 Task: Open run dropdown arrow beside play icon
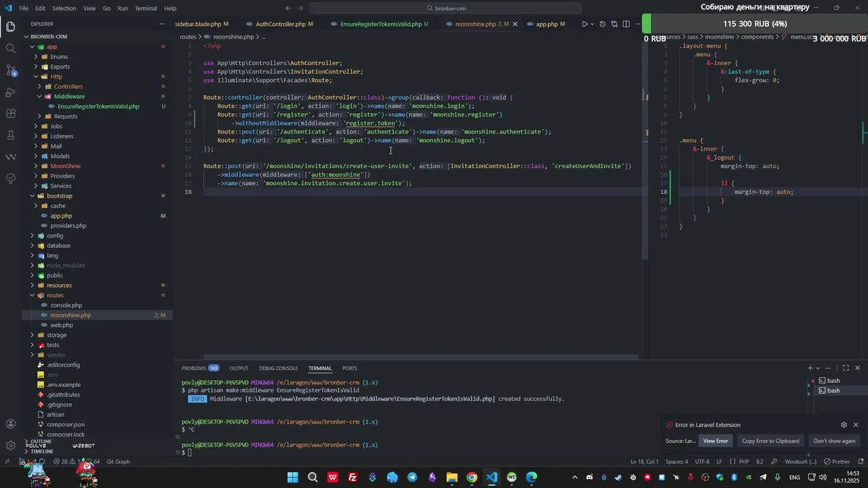click(592, 24)
